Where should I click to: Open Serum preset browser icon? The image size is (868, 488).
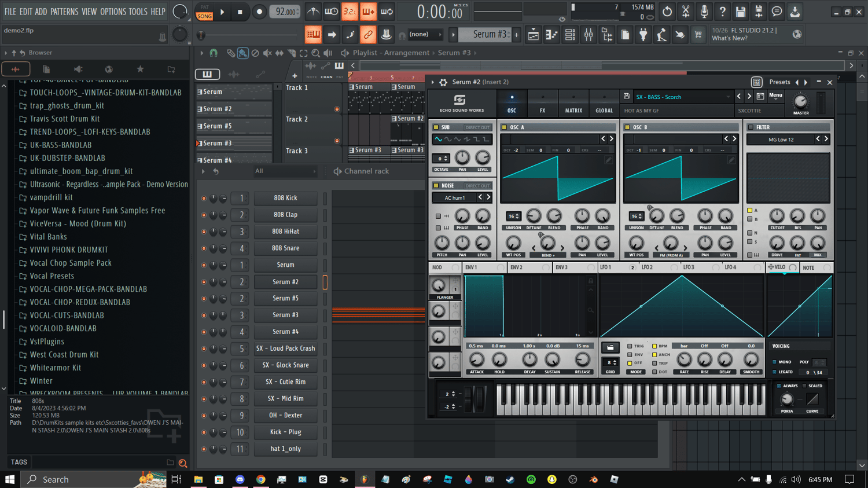point(760,96)
